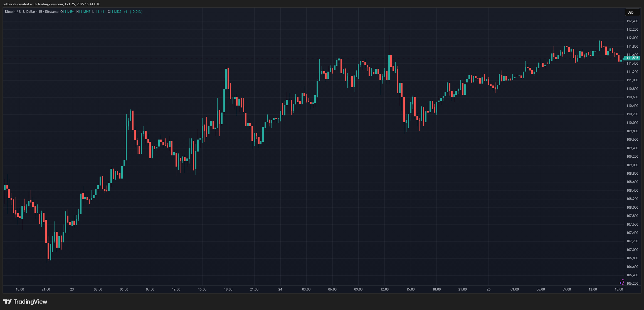Click the close value C111,535 in legend
Image resolution: width=644 pixels, height=310 pixels.
[115, 12]
